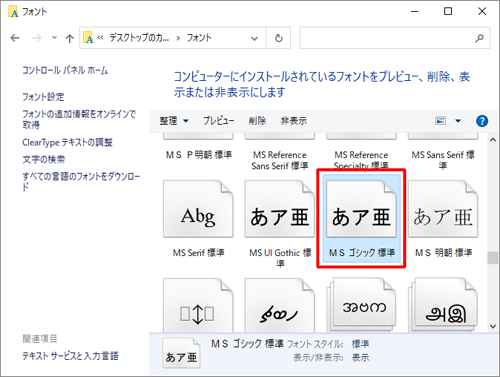
Task: Open すべての言語のフォントをダウンロード link
Action: (81, 181)
